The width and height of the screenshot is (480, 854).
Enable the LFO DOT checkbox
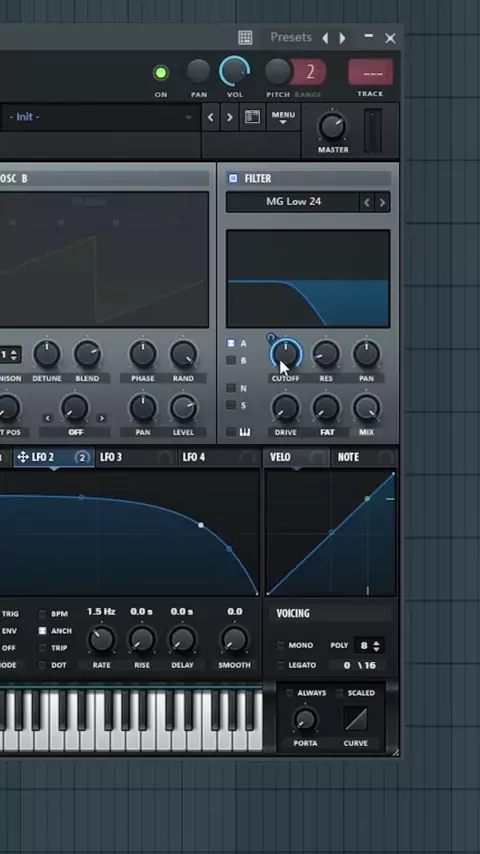tap(42, 665)
